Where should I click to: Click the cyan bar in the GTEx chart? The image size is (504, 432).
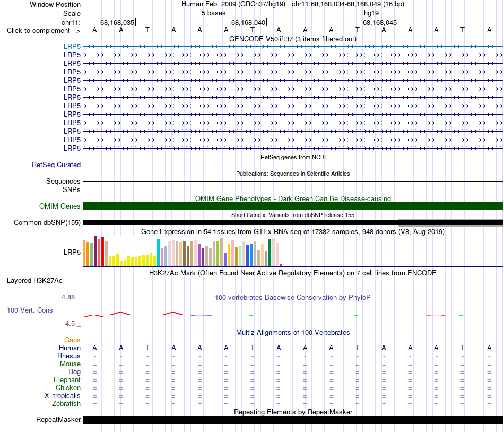pyautogui.click(x=158, y=252)
